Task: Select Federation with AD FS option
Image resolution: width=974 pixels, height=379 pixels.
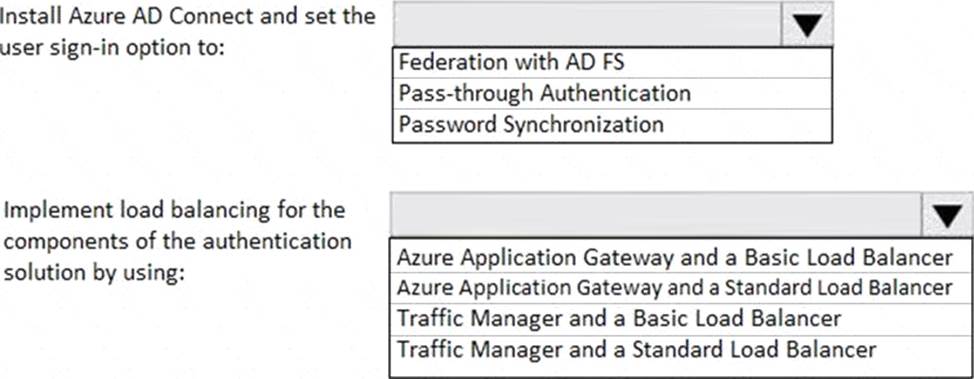Action: 612,63
